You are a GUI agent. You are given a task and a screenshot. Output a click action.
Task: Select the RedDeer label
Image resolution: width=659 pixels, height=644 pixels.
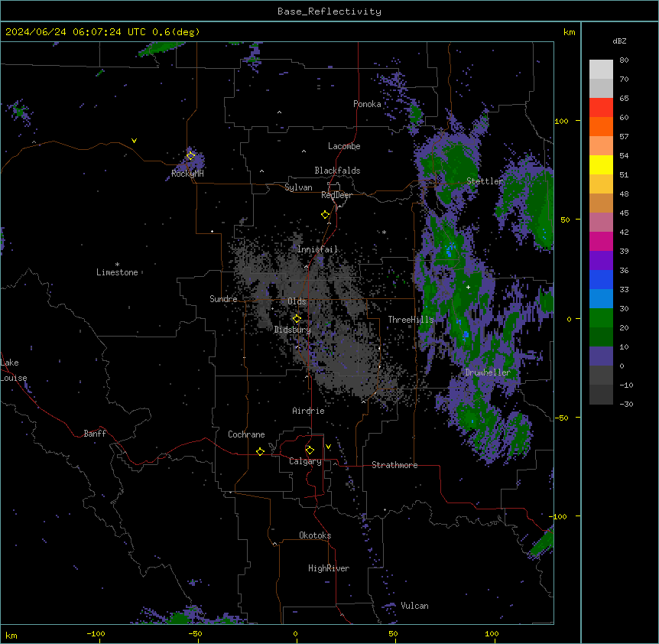tap(336, 195)
